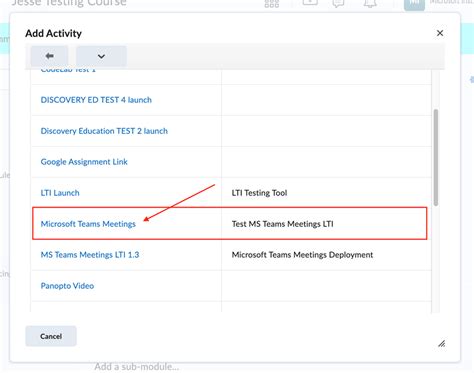
Task: Click the back arrow in Add Activity
Action: (x=49, y=56)
